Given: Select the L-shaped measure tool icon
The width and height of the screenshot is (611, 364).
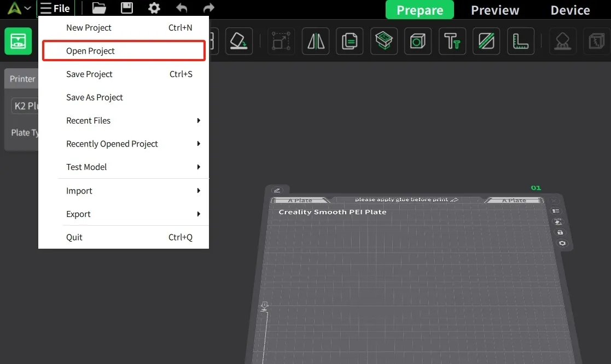Looking at the screenshot, I should click(x=520, y=41).
